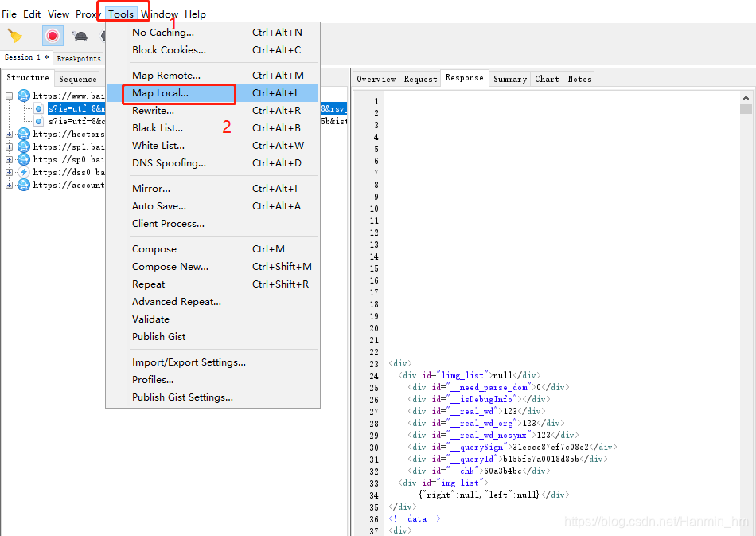756x536 pixels.
Task: Click line 24 limg_list div text
Action: click(470, 375)
